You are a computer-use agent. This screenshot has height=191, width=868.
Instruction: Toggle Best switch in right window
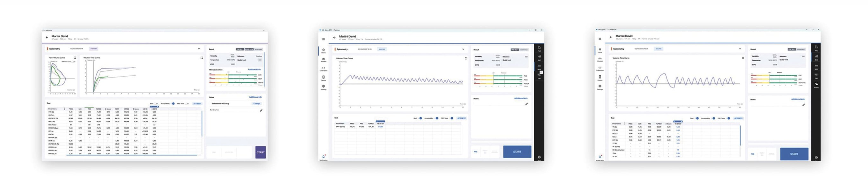tap(697, 118)
